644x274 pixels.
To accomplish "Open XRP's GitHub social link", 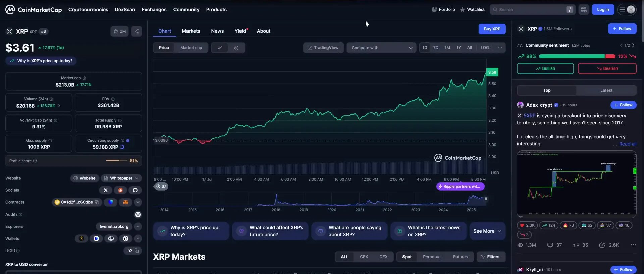I will [x=135, y=190].
